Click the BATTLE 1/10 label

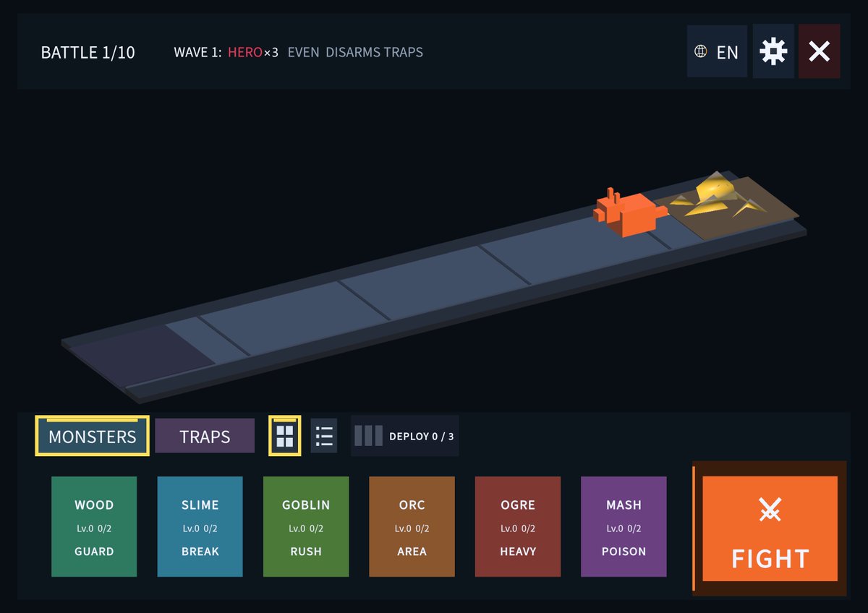click(88, 53)
